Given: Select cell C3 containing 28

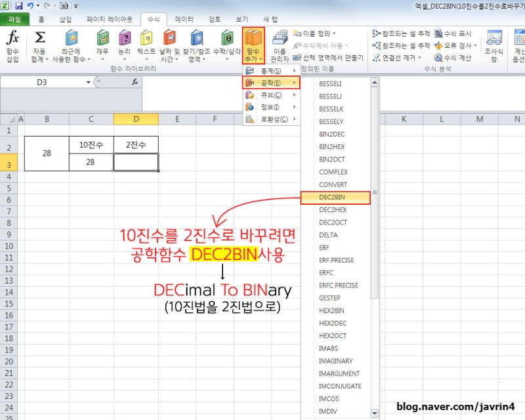Looking at the screenshot, I should point(91,162).
